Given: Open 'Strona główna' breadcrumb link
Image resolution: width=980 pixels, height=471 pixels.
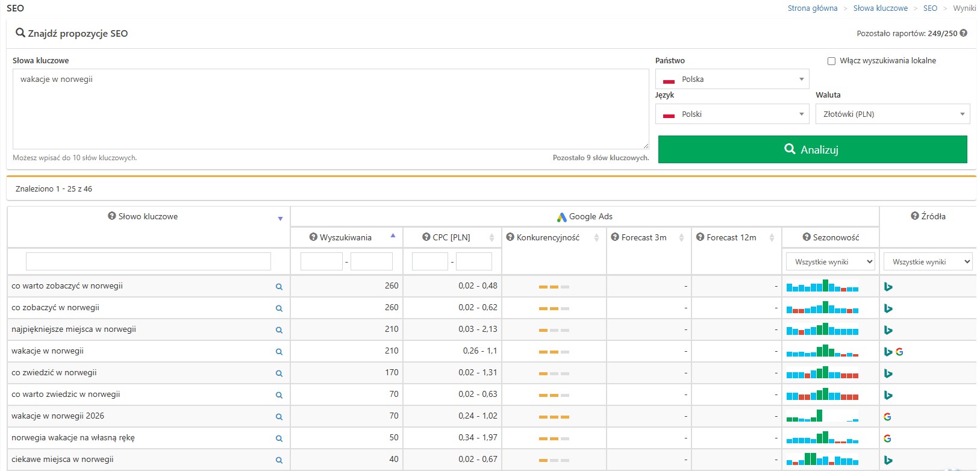Looking at the screenshot, I should click(812, 8).
